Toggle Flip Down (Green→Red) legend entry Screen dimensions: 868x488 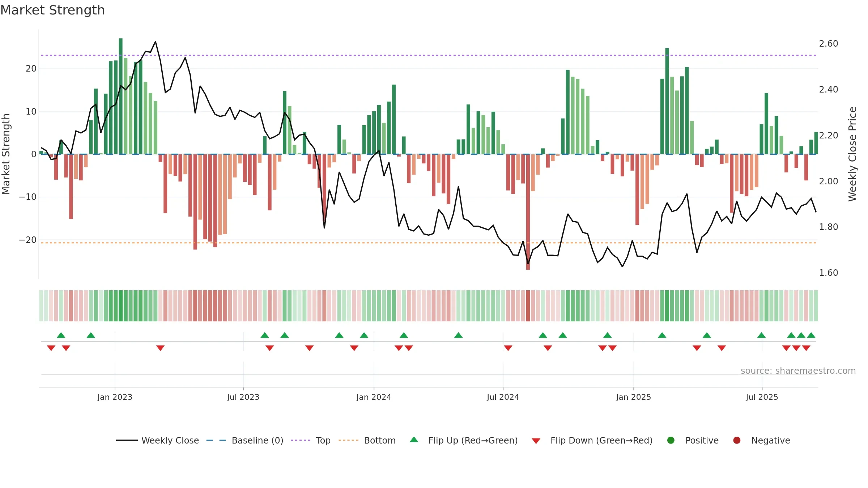592,440
